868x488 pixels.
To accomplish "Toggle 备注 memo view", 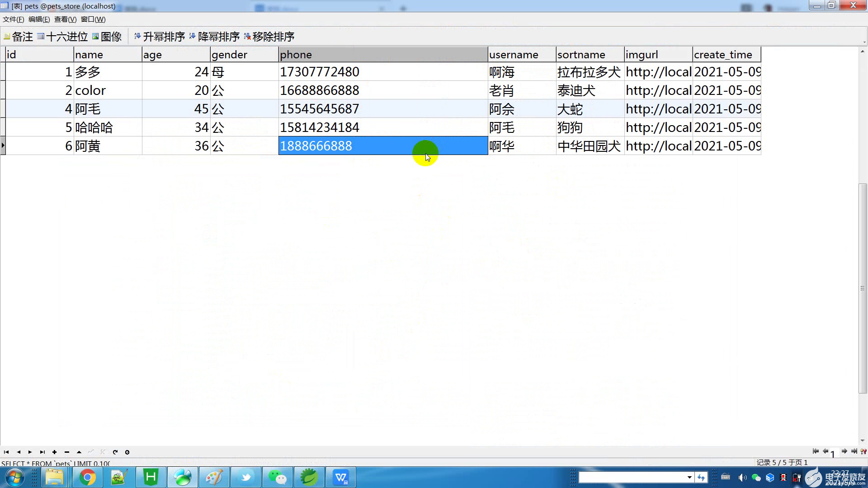I will 18,37.
